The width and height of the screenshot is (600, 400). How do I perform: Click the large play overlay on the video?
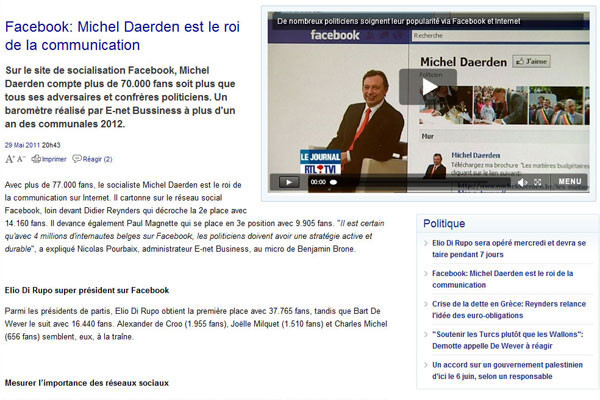pos(428,87)
